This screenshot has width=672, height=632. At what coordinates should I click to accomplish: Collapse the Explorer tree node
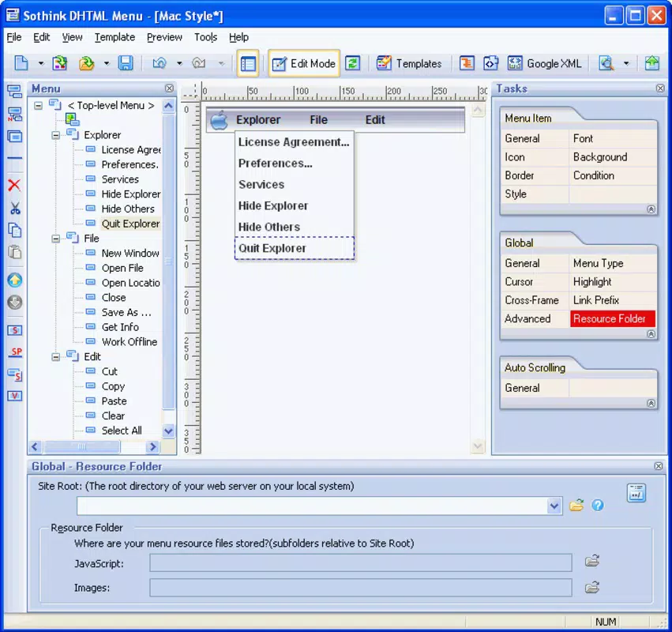point(56,136)
